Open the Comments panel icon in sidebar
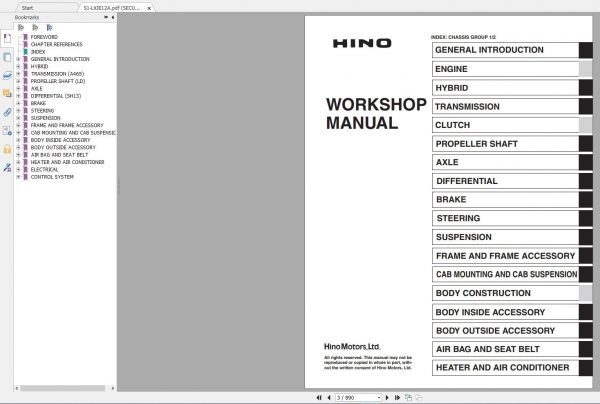Image resolution: width=600 pixels, height=404 pixels. tap(7, 93)
